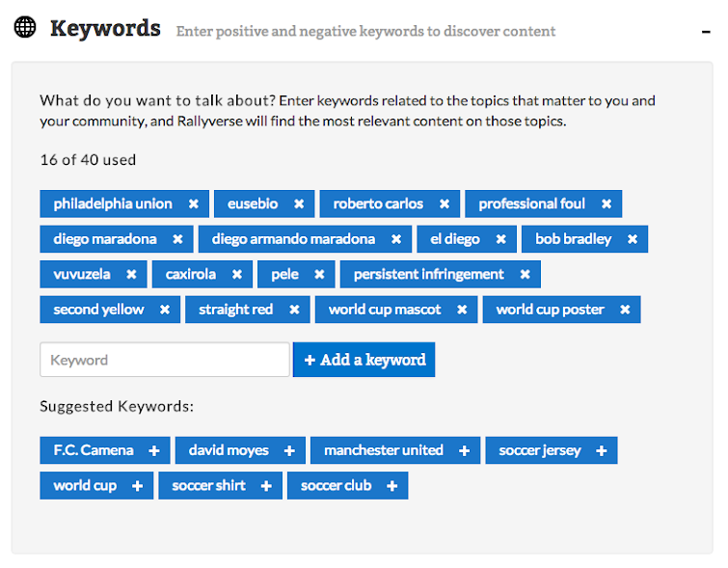
Task: Click the 'Suggested Keywords:' label
Action: [117, 406]
